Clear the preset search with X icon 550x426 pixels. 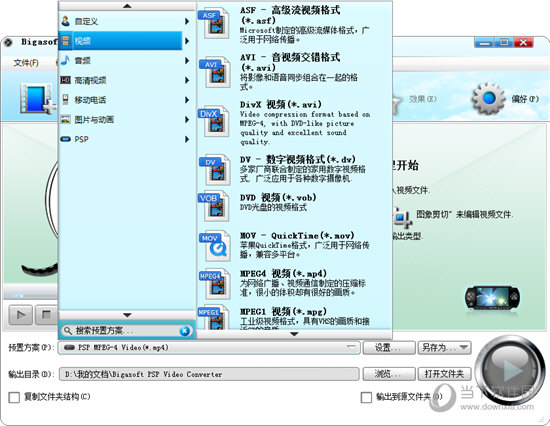pyautogui.click(x=184, y=331)
